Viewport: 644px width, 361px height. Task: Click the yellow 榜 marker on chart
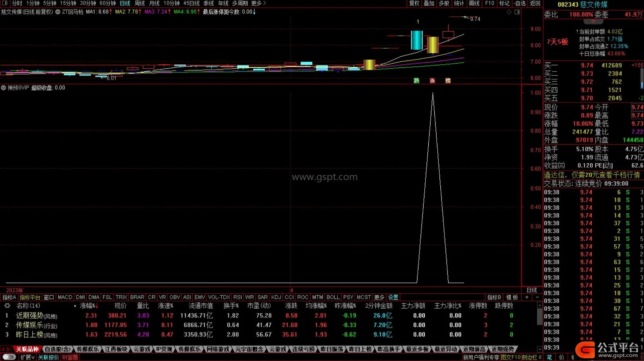click(x=448, y=81)
